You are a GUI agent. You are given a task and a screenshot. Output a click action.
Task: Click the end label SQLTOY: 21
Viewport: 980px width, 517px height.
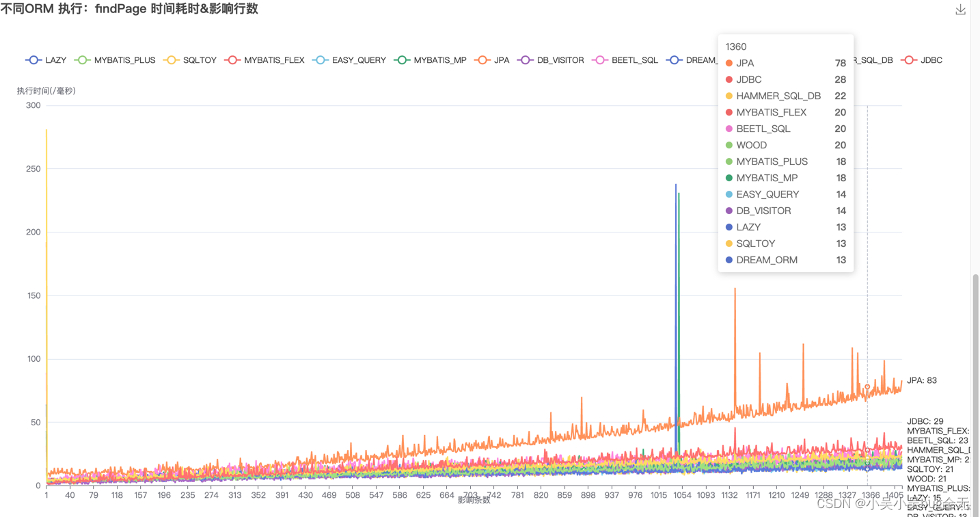(x=930, y=470)
